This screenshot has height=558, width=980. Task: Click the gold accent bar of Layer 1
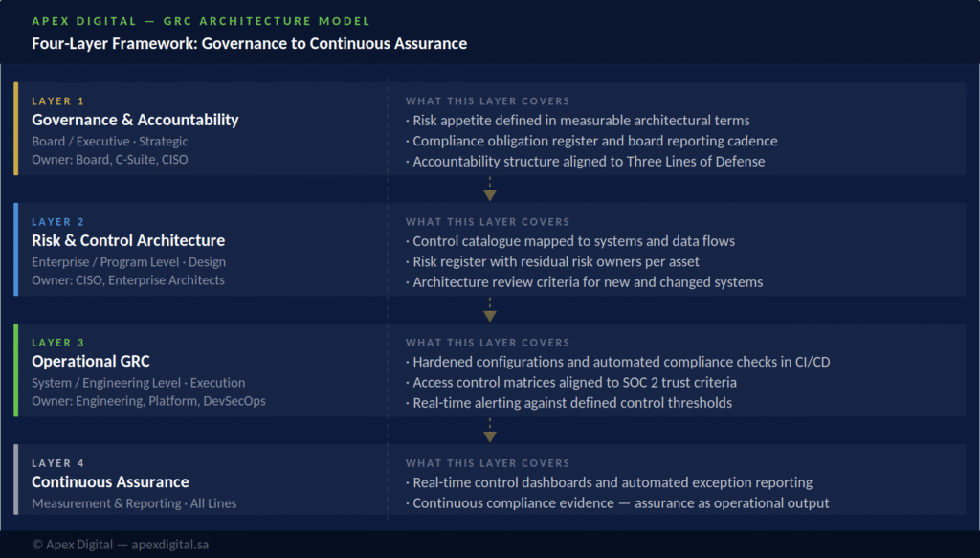coord(16,128)
